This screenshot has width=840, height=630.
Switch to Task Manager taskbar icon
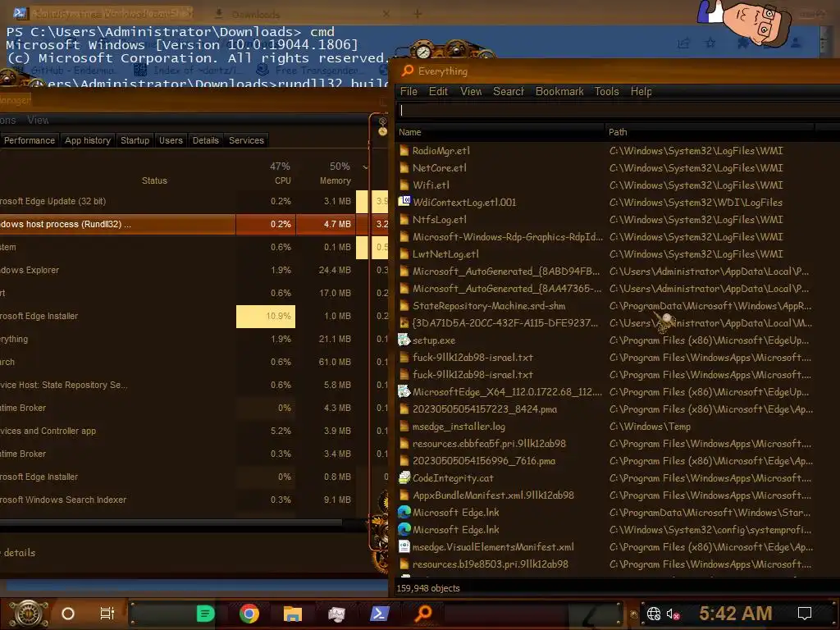(x=336, y=614)
